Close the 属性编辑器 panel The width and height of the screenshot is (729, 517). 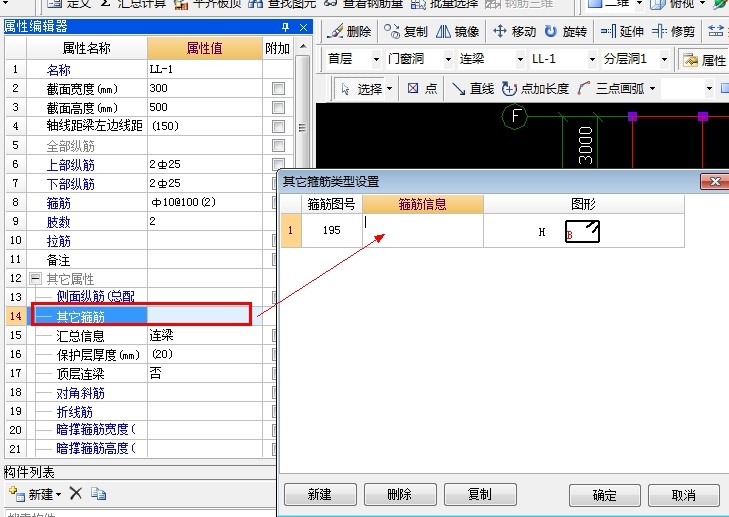(304, 27)
